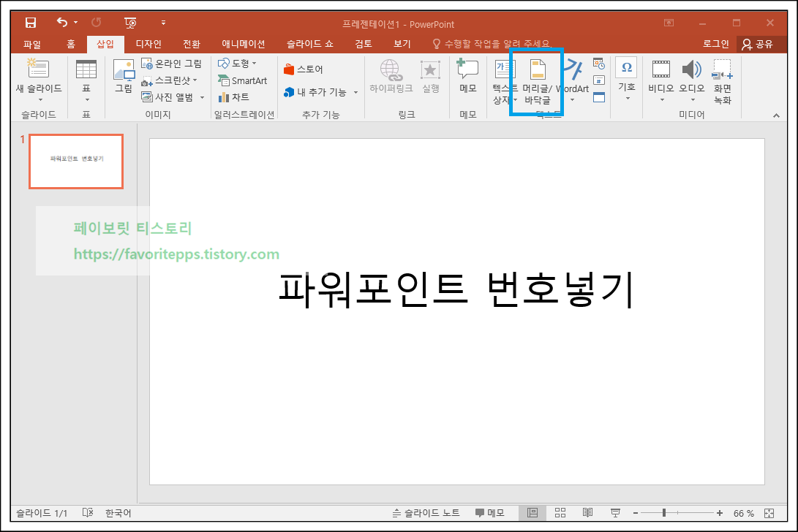Save the presentation from the quick access toolbar

pyautogui.click(x=31, y=23)
